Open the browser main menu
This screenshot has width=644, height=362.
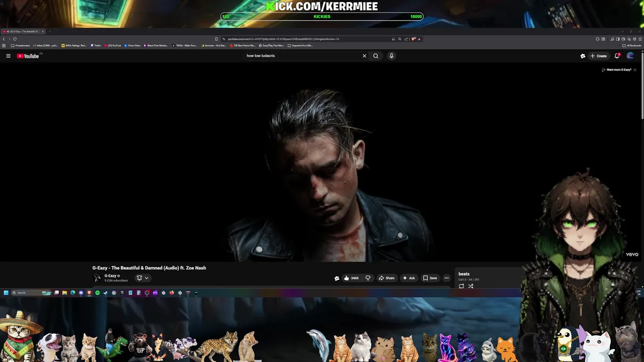[640, 39]
